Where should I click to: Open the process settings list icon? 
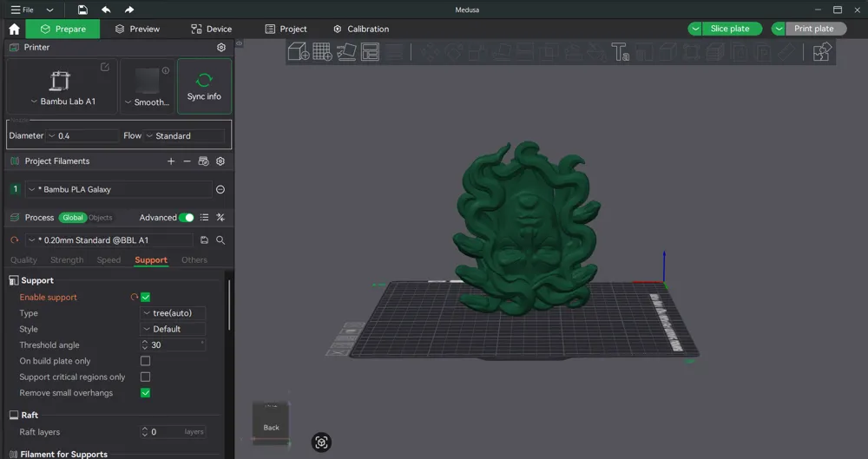tap(204, 218)
